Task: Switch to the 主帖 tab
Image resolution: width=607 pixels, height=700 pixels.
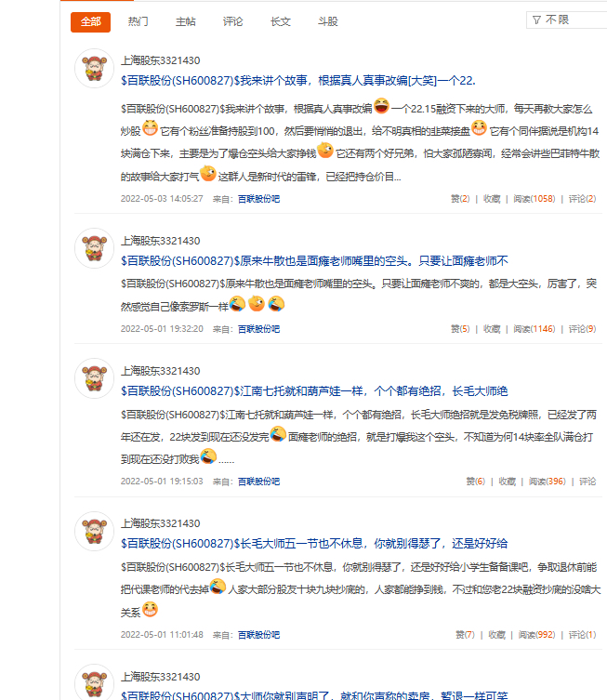Action: click(185, 21)
